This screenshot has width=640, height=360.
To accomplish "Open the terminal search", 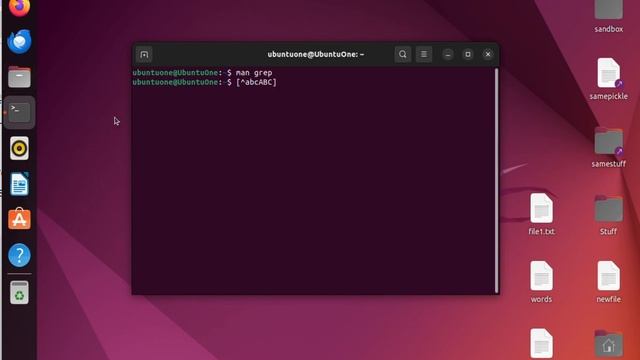I will (x=402, y=54).
